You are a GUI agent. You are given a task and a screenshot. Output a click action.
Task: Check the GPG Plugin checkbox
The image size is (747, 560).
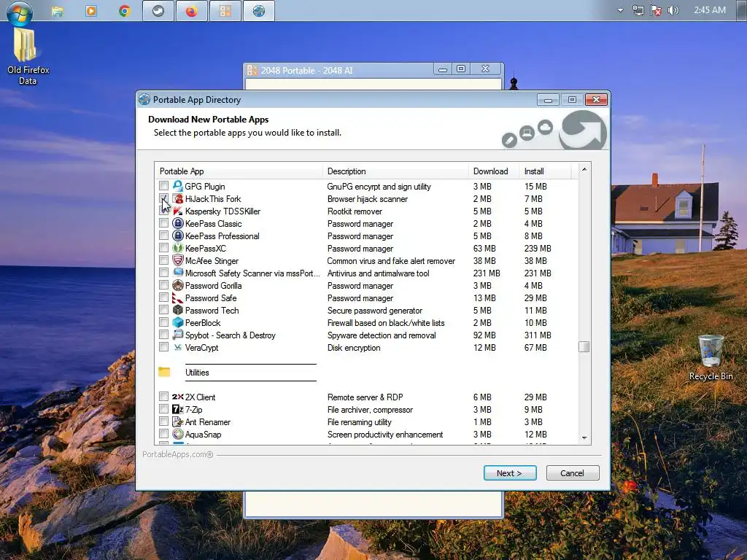[x=164, y=185]
